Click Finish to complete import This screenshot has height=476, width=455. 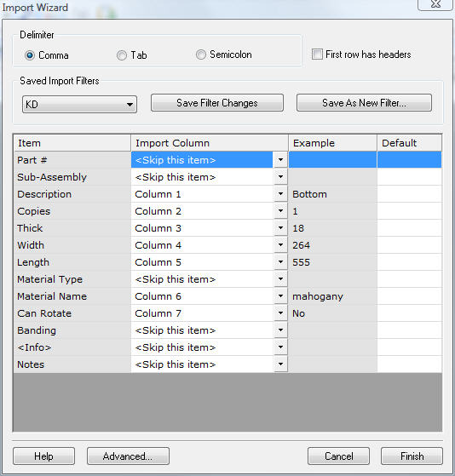[x=412, y=456]
